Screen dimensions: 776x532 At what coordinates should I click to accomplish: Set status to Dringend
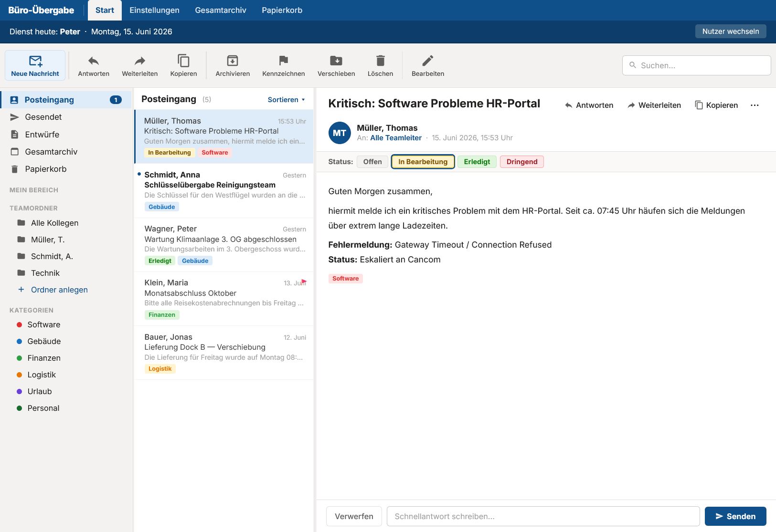click(522, 162)
